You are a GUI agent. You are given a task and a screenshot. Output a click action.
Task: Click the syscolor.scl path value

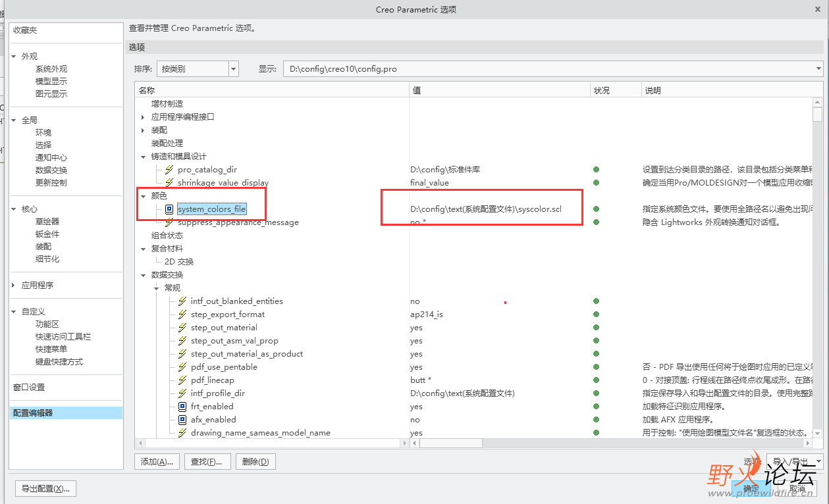click(486, 209)
